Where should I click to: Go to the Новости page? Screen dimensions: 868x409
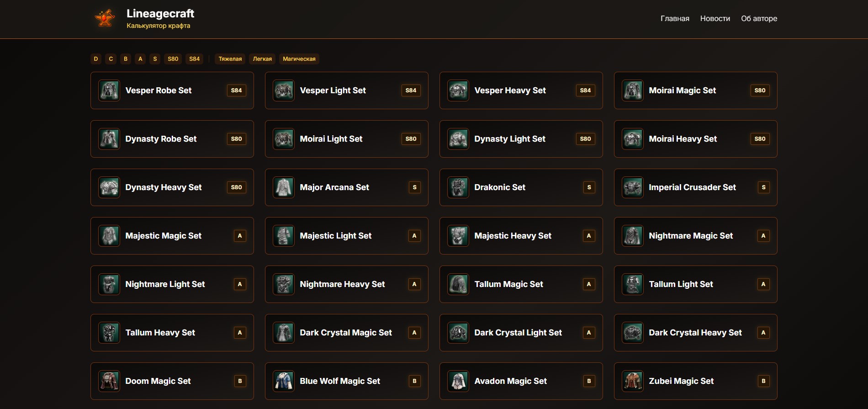point(715,19)
